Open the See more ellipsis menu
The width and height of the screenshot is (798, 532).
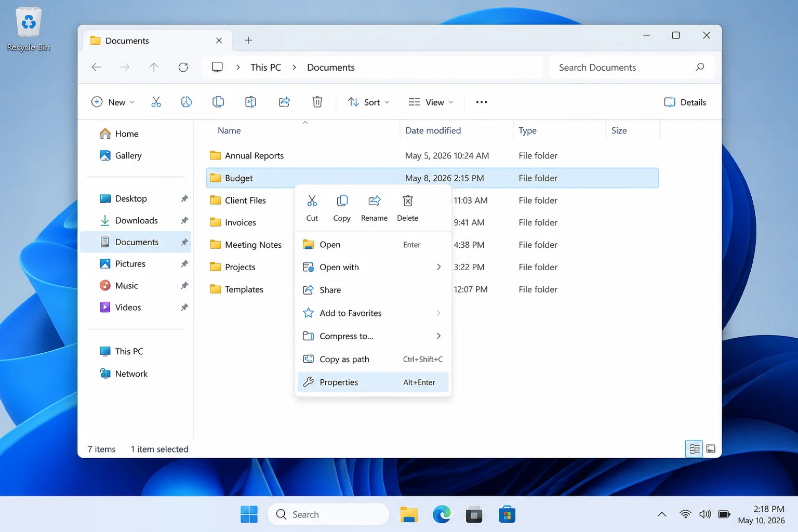pyautogui.click(x=482, y=102)
